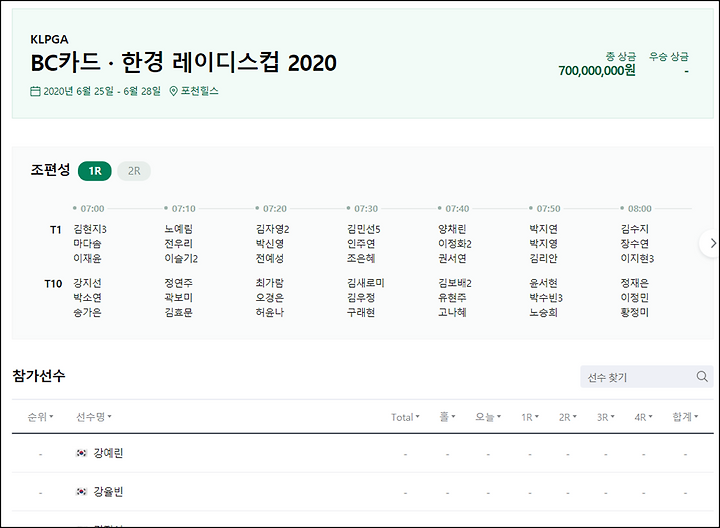Click player name 김자영2

pos(273,229)
